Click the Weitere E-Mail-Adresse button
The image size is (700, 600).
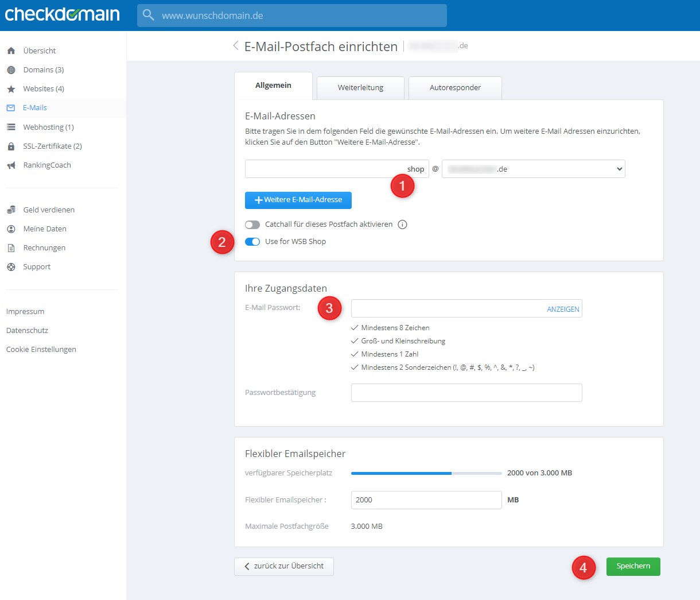click(298, 200)
